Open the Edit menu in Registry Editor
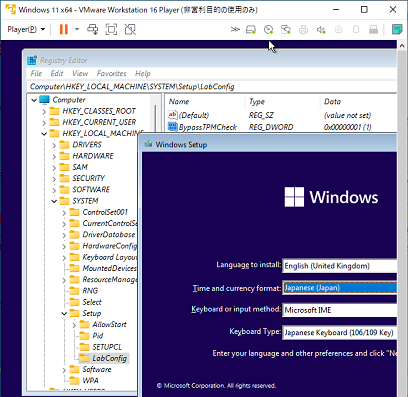This screenshot has width=408, height=397. coord(57,73)
